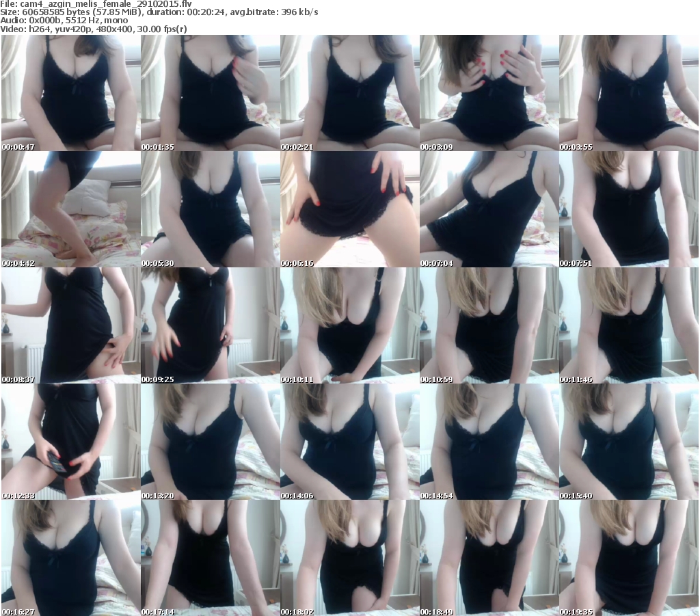Select the final frame at 00:19:35
Image resolution: width=700 pixels, height=616 pixels.
(x=629, y=558)
